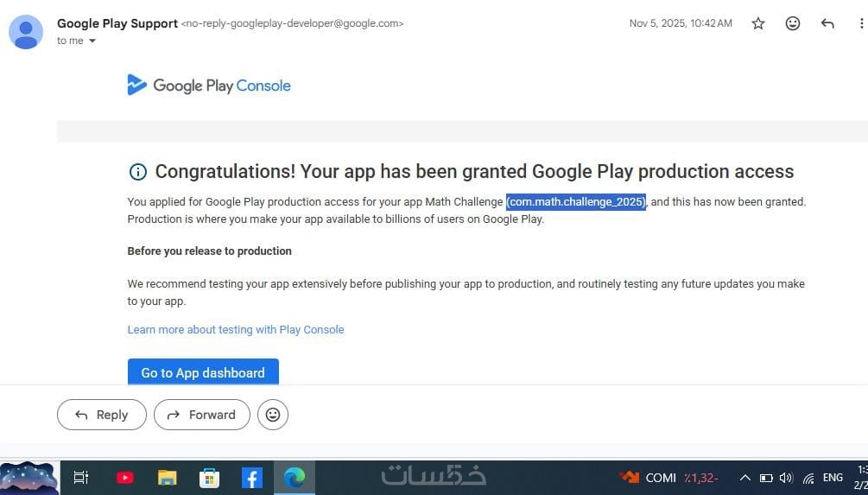
Task: Launch YouTube from the taskbar
Action: click(124, 478)
